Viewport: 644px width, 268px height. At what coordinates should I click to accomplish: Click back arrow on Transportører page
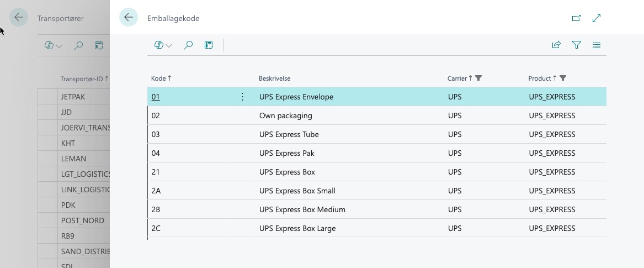point(19,18)
